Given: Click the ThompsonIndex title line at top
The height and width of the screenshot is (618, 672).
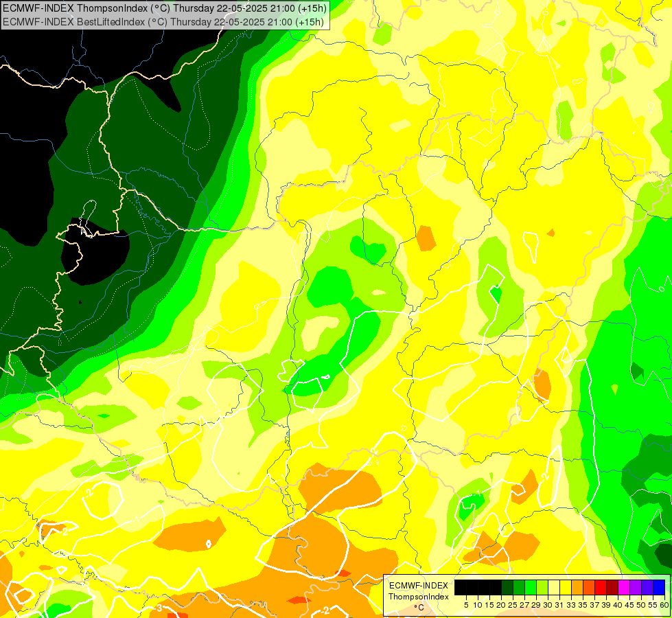Looking at the screenshot, I should coord(165,8).
